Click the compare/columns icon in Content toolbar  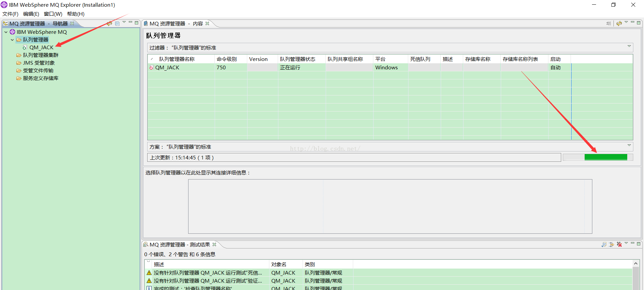pyautogui.click(x=608, y=23)
